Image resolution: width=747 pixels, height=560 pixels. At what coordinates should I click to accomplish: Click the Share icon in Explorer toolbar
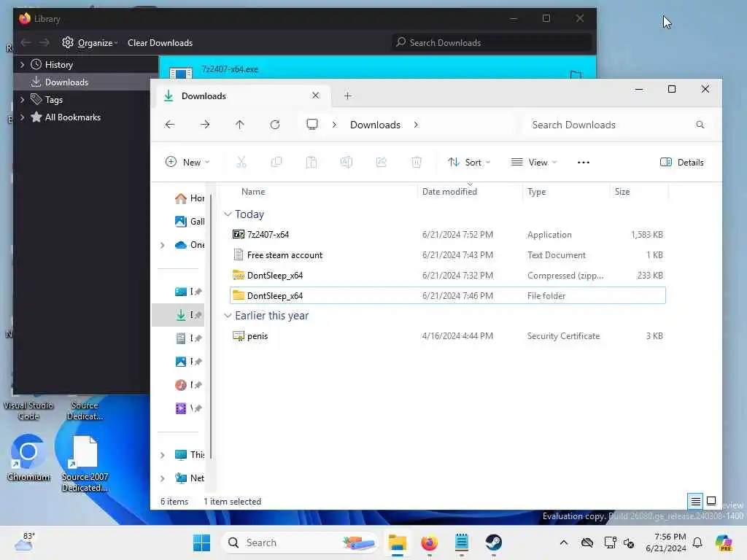tap(382, 163)
